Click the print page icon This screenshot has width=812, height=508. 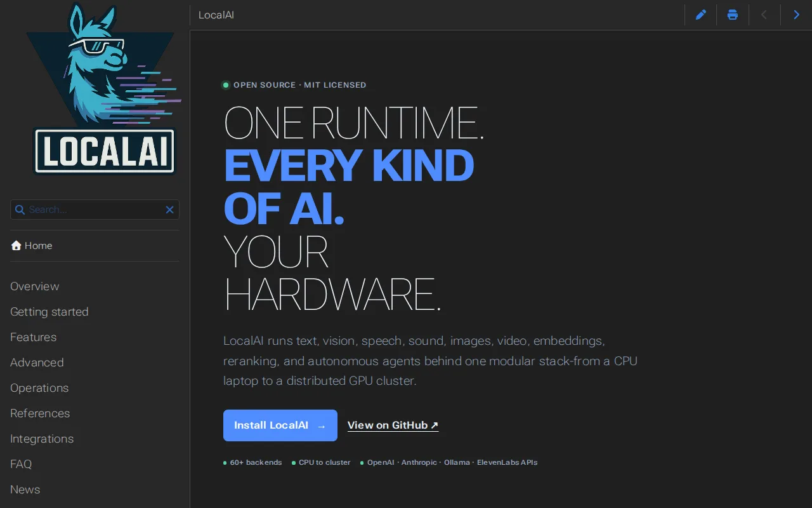coord(733,15)
